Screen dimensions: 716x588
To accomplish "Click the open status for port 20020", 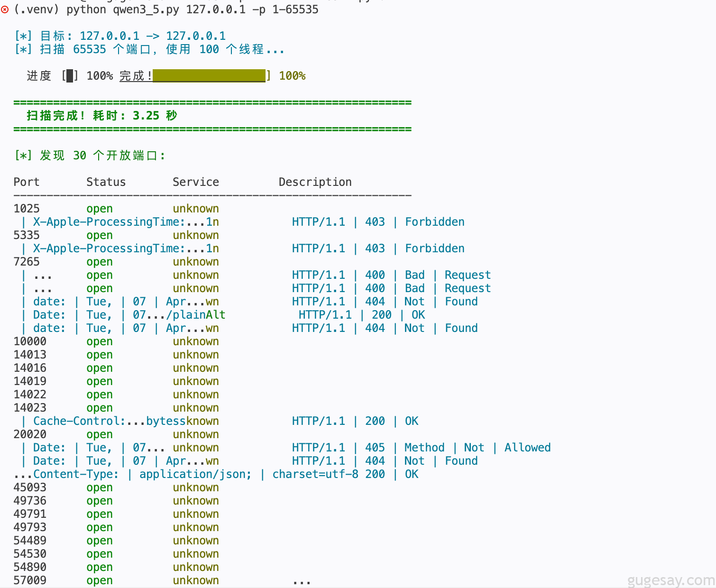I will coord(100,434).
